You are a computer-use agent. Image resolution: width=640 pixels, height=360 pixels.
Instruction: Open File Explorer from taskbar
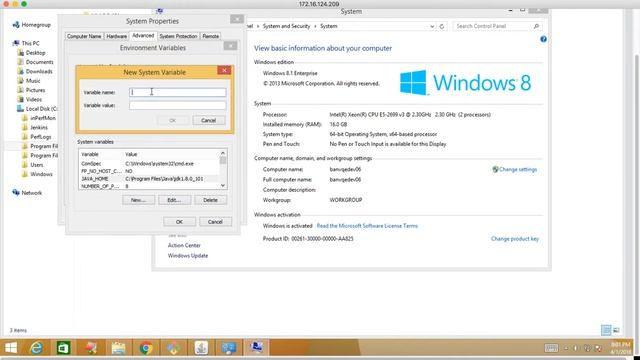(x=118, y=348)
